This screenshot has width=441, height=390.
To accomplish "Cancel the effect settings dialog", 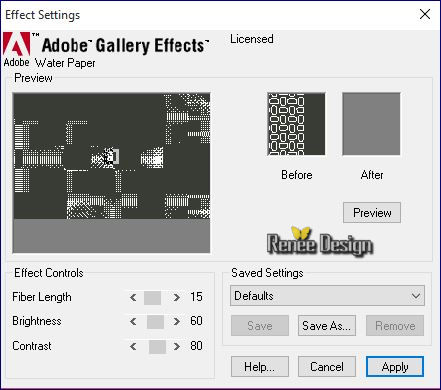I will [327, 367].
